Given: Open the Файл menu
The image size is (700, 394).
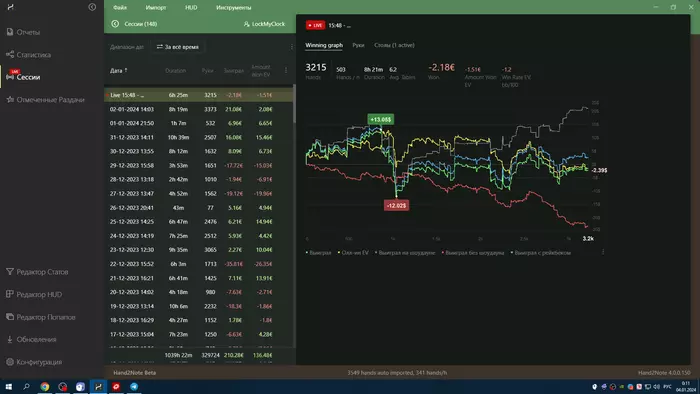Looking at the screenshot, I should pos(120,8).
